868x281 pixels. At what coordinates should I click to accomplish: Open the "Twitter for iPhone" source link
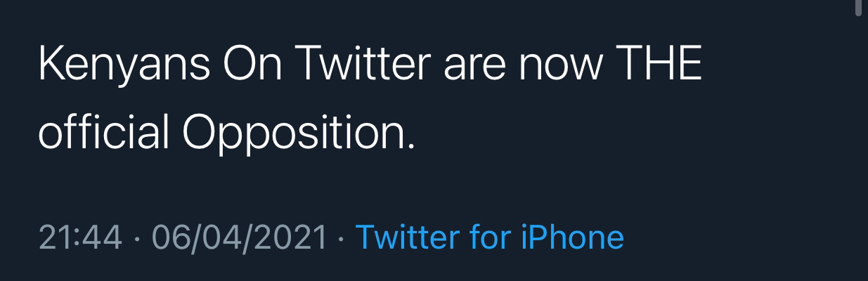pyautogui.click(x=490, y=237)
